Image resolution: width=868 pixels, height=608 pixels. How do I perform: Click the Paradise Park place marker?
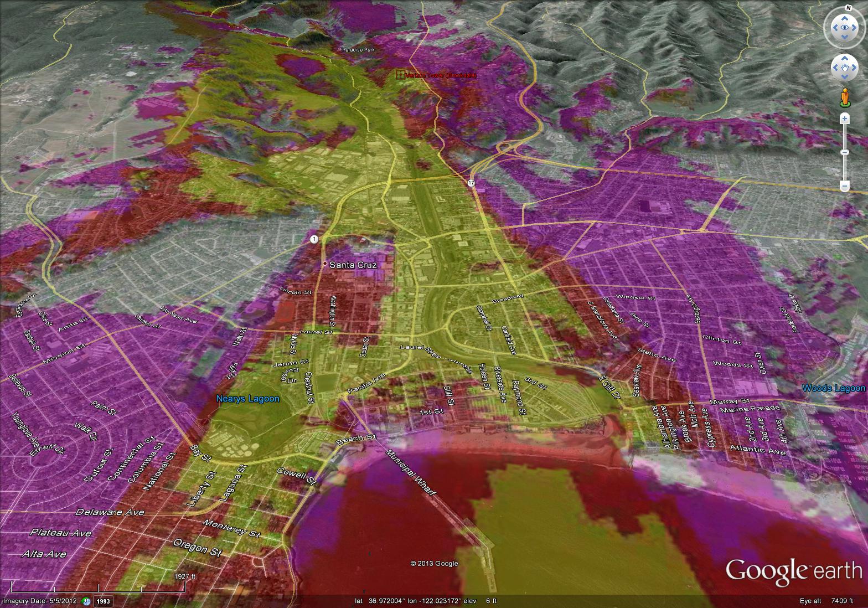point(340,50)
